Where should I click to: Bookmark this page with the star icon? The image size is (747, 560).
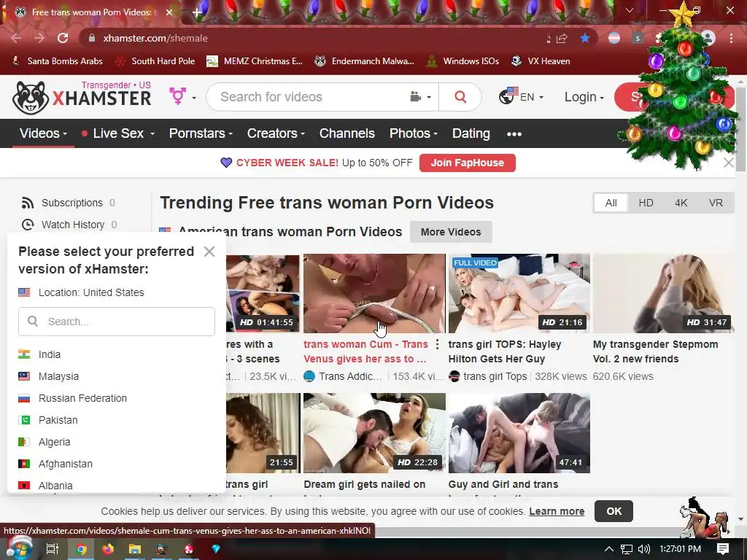click(584, 39)
